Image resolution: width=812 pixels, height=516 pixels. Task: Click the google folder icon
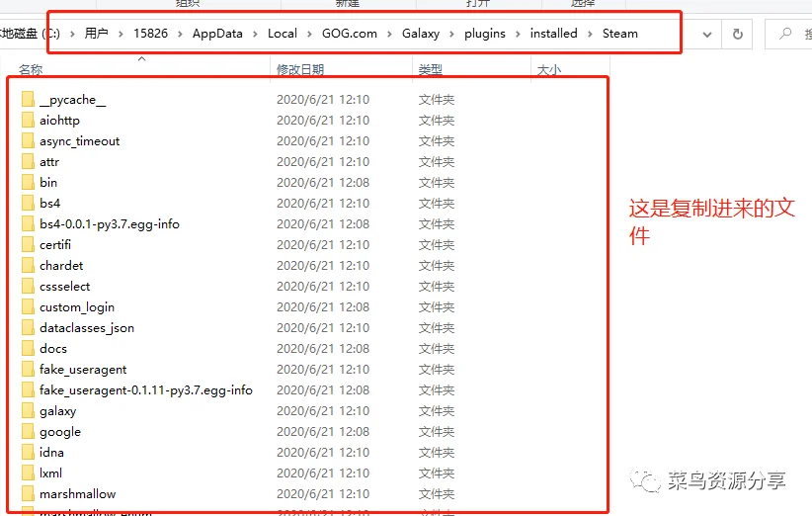28,431
